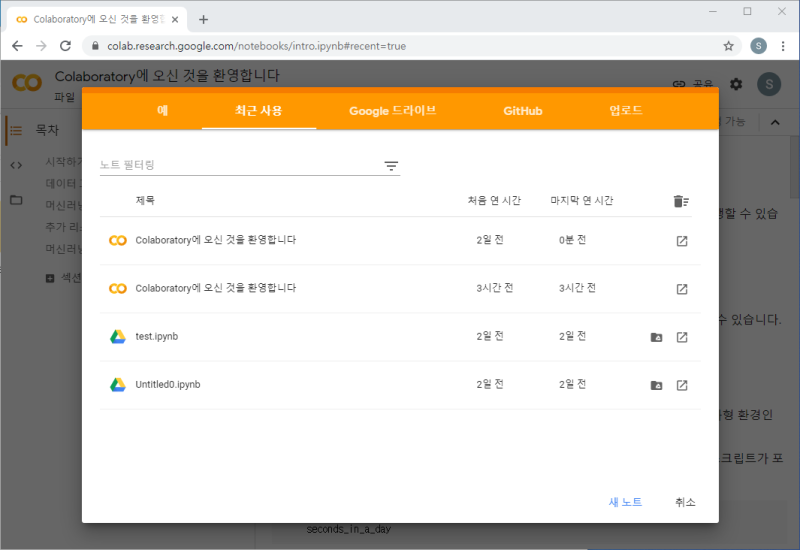Open the Chrome three-dot menu
800x550 pixels.
pyautogui.click(x=783, y=46)
